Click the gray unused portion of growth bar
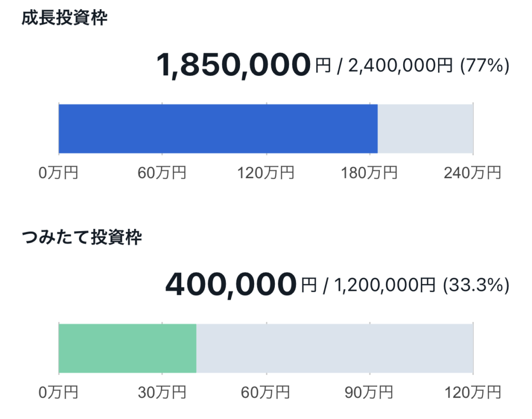 pyautogui.click(x=425, y=128)
